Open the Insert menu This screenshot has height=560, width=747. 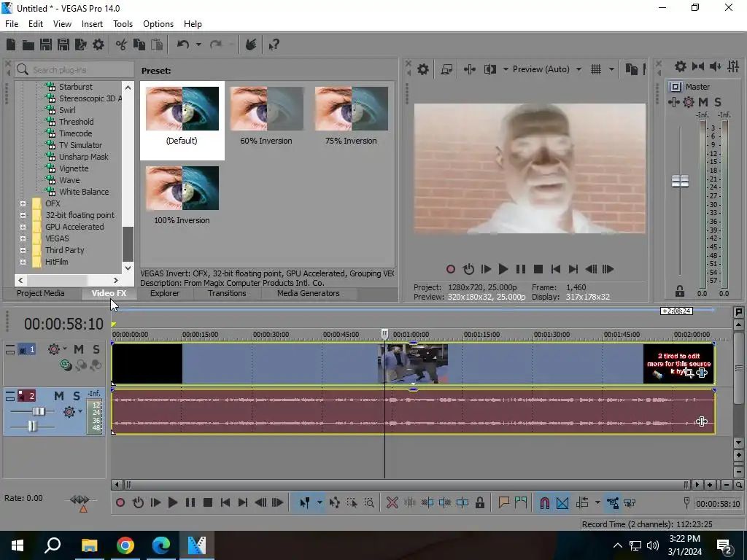(92, 24)
